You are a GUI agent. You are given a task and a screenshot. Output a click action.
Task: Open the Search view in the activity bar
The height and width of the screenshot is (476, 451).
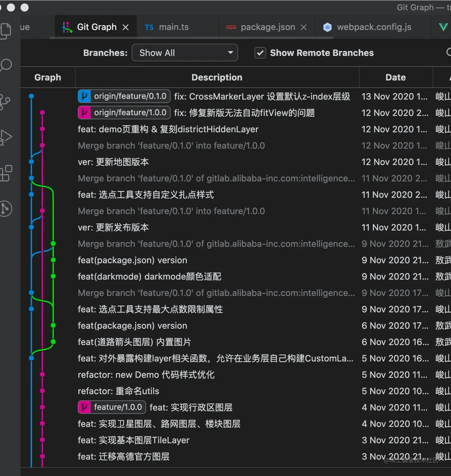tap(5, 65)
